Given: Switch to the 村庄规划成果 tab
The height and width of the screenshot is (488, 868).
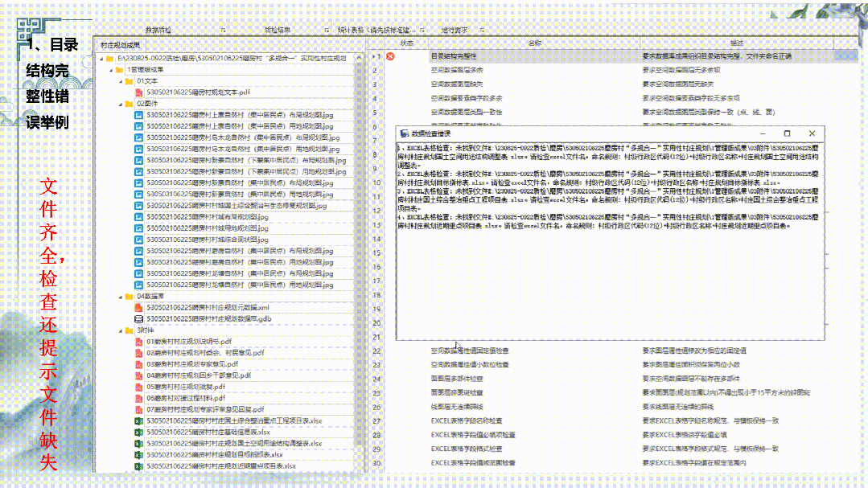Looking at the screenshot, I should click(120, 45).
